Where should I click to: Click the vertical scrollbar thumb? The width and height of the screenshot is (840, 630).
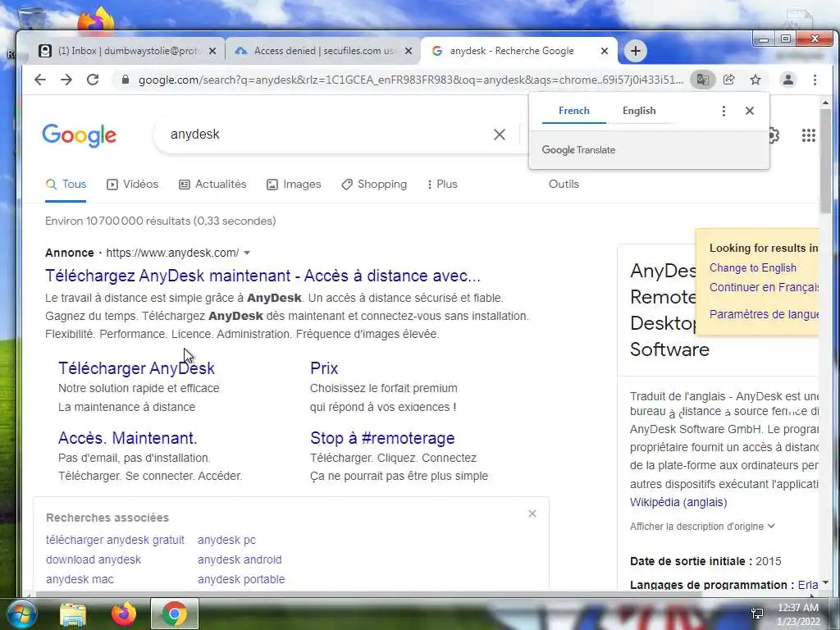825,161
